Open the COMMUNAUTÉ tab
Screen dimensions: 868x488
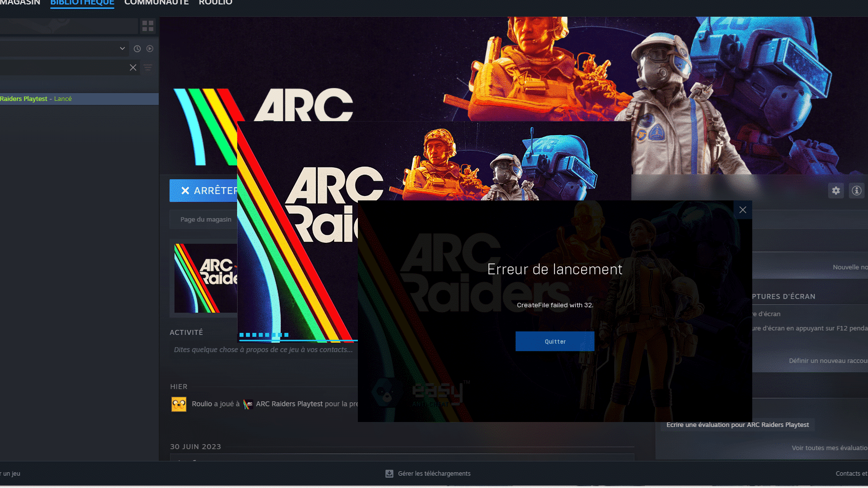[x=156, y=3]
